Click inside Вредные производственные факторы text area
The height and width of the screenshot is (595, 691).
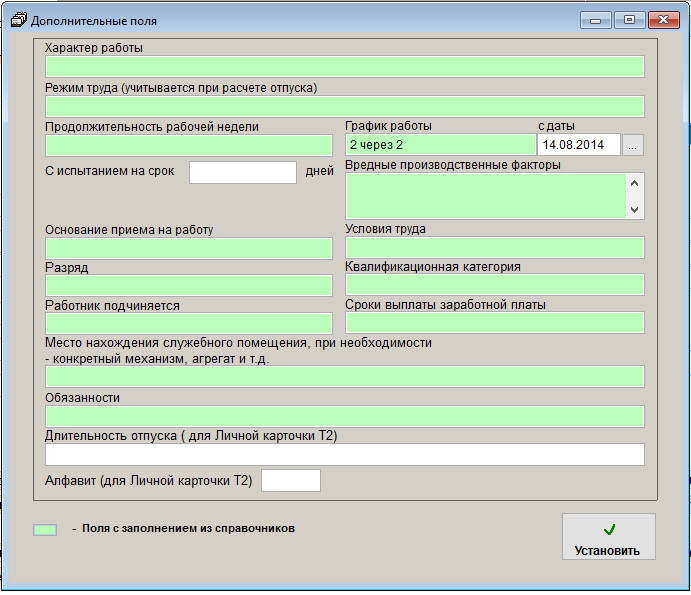[485, 196]
